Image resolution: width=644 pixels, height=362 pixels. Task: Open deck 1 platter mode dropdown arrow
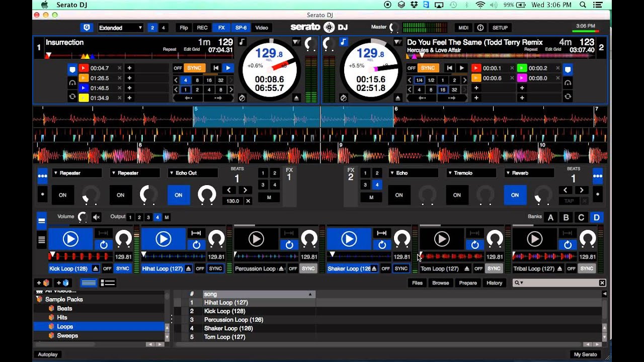[x=296, y=42]
